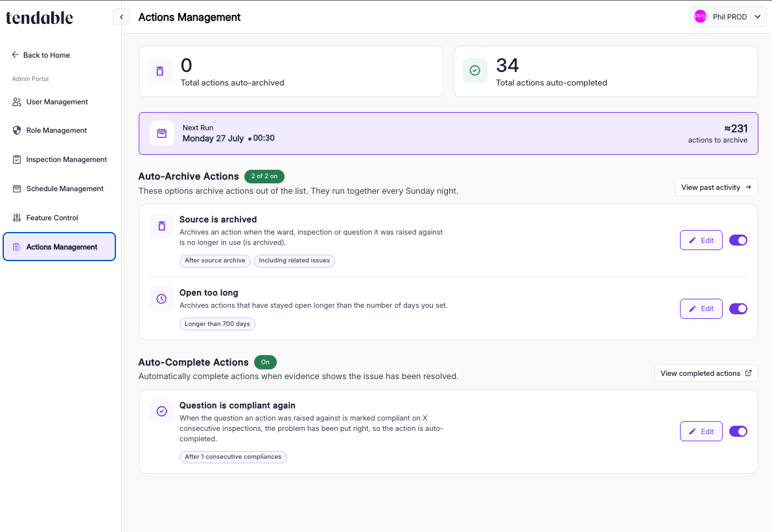Screen dimensions: 772x532
Task: Click pencil icon in Open too long Edit button
Action: click(x=692, y=308)
